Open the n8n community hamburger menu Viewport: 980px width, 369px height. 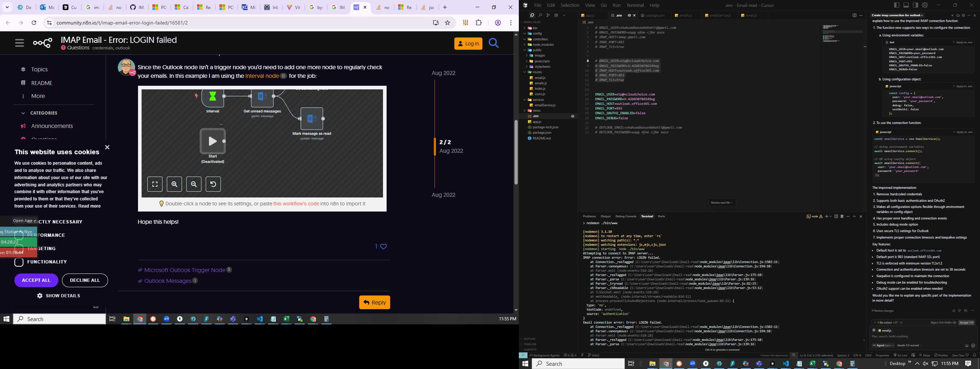(x=19, y=43)
